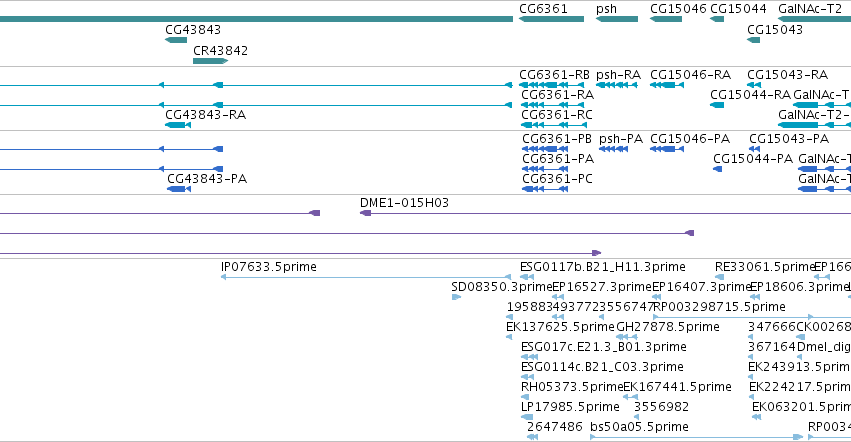Select EST EP16407.3prime
851x442 pixels.
click(x=701, y=287)
